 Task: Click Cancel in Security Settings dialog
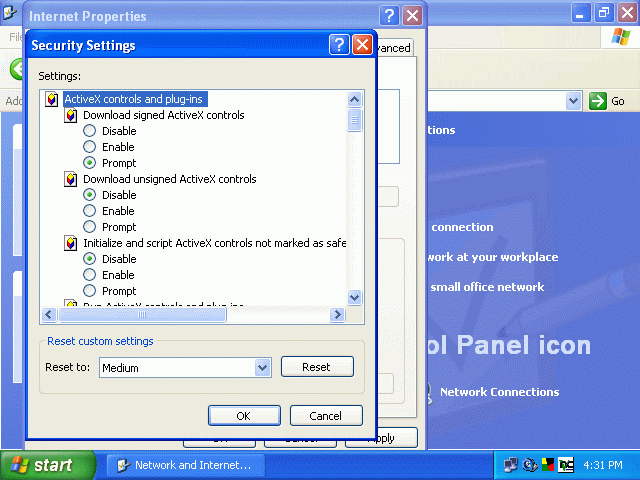[326, 416]
